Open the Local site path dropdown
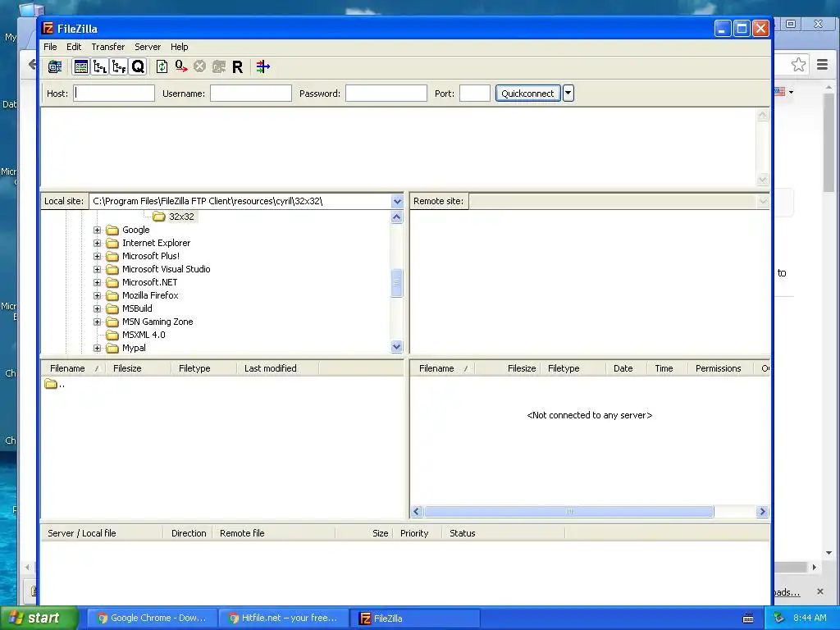 (397, 202)
